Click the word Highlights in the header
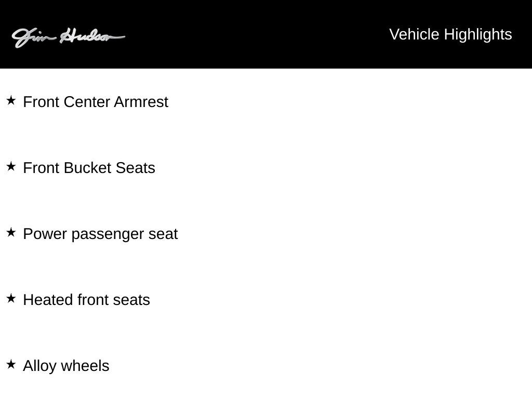The height and width of the screenshot is (399, 532). tap(478, 35)
